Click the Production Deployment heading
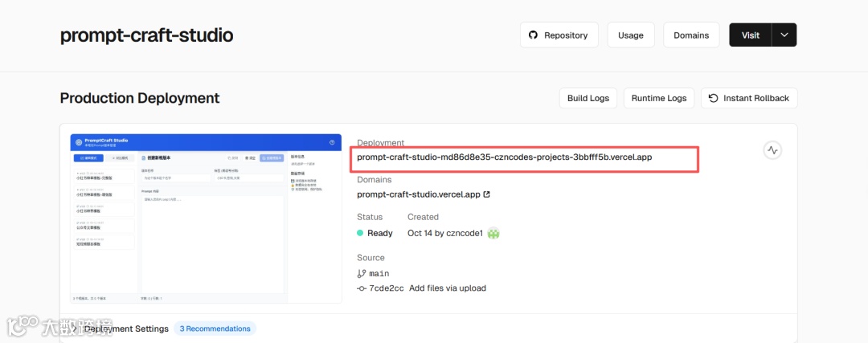This screenshot has height=343, width=868. (140, 98)
